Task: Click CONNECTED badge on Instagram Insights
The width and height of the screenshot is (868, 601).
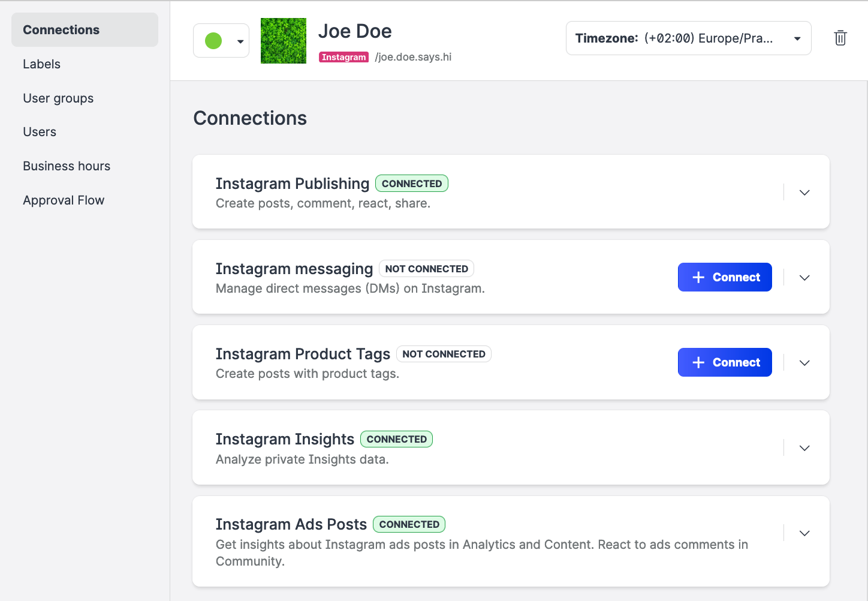Action: click(x=397, y=439)
